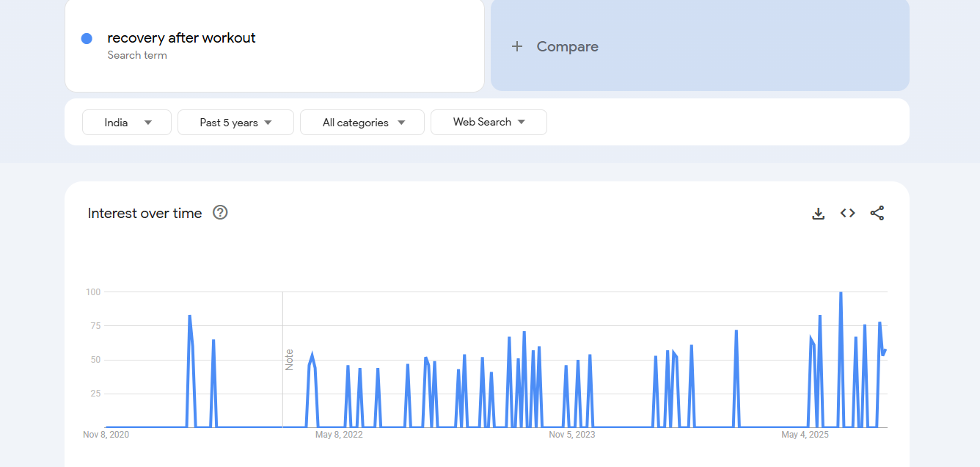Click the Compare text to add a term
980x467 pixels.
point(567,46)
